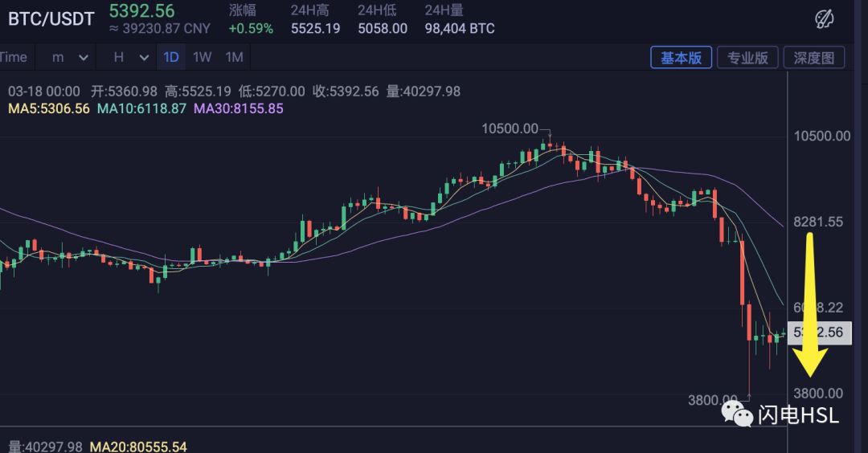Screen dimensions: 868x453
Task: Click the 10500.00 high price marker
Action: 510,129
